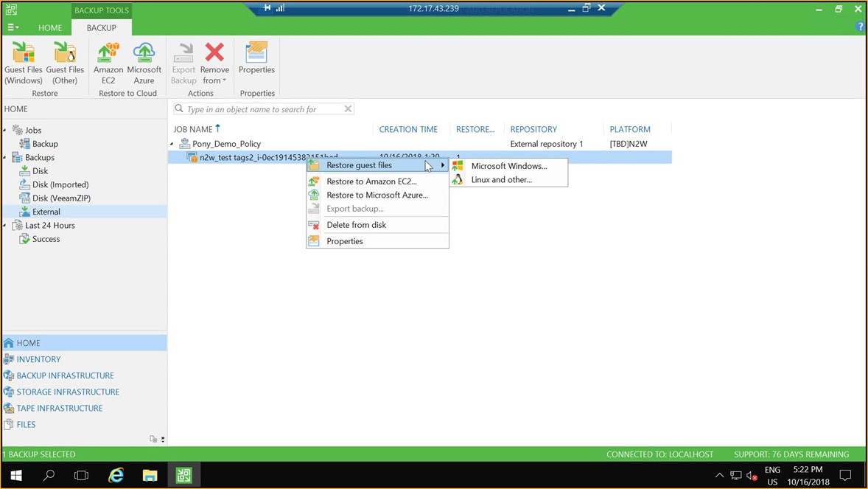The width and height of the screenshot is (868, 489).
Task: Open the notification center icon
Action: point(845,475)
